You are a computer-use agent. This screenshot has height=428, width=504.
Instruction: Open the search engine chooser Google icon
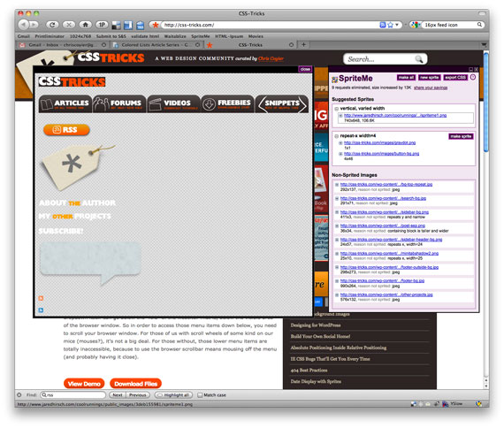tap(416, 25)
